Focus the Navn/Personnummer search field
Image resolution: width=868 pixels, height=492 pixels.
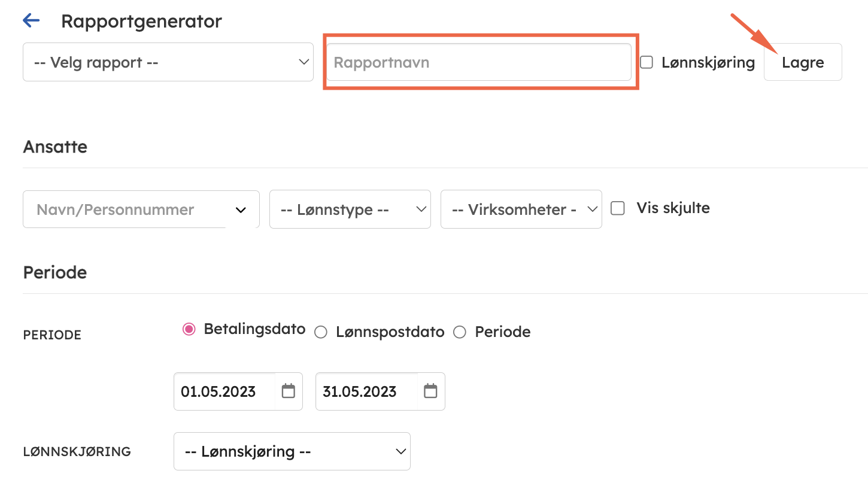(120, 209)
